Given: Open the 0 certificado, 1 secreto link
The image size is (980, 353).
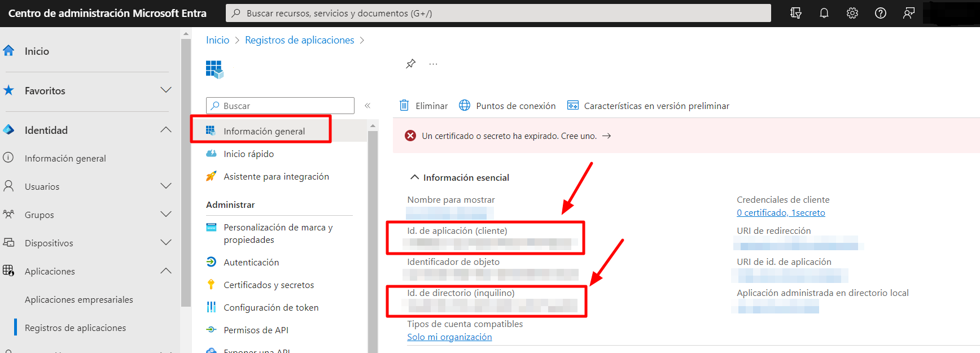Looking at the screenshot, I should click(x=780, y=213).
